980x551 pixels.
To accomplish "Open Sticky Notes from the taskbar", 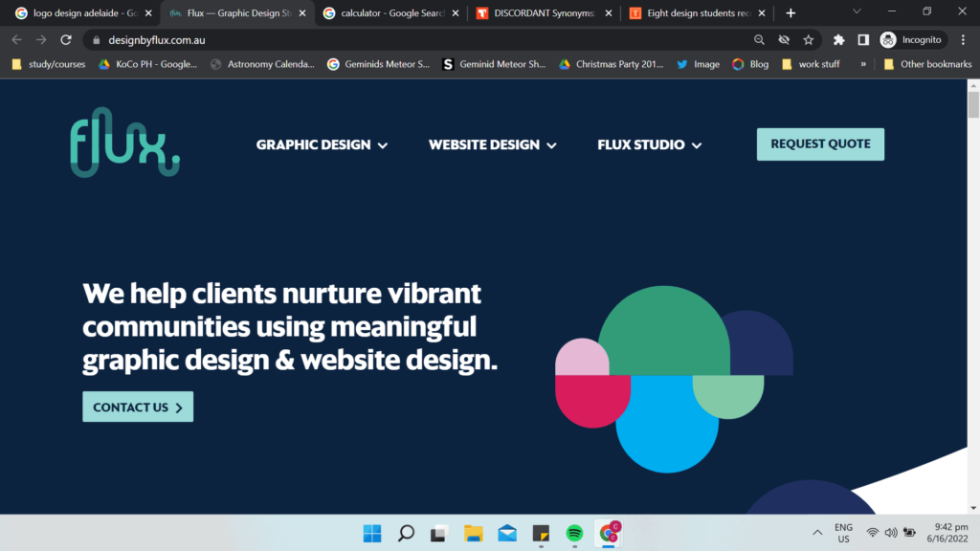I will (541, 533).
